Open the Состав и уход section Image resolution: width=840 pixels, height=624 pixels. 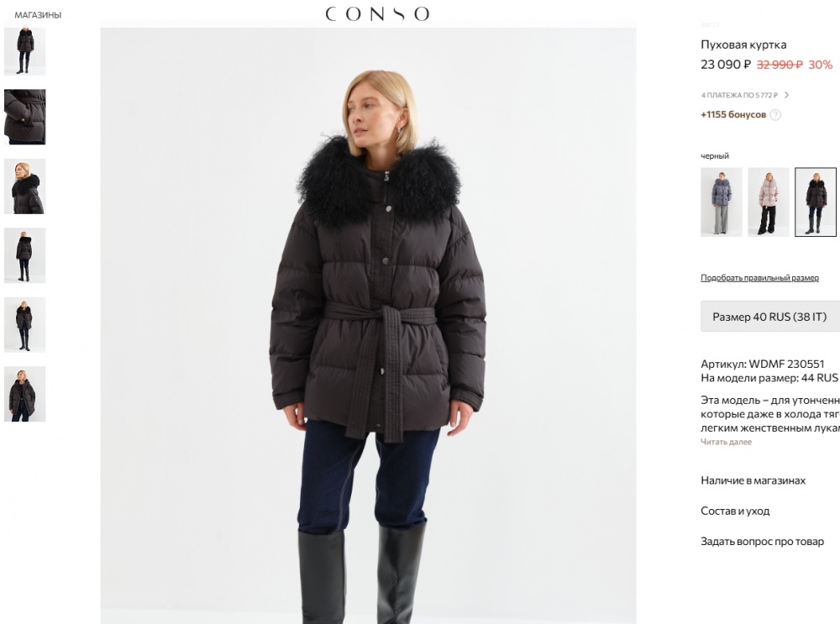[735, 511]
